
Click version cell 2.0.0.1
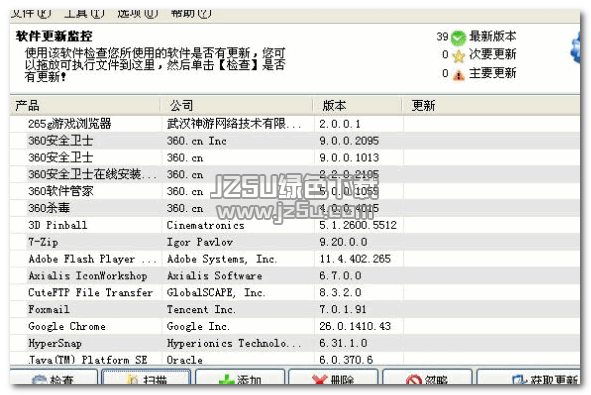pos(340,124)
